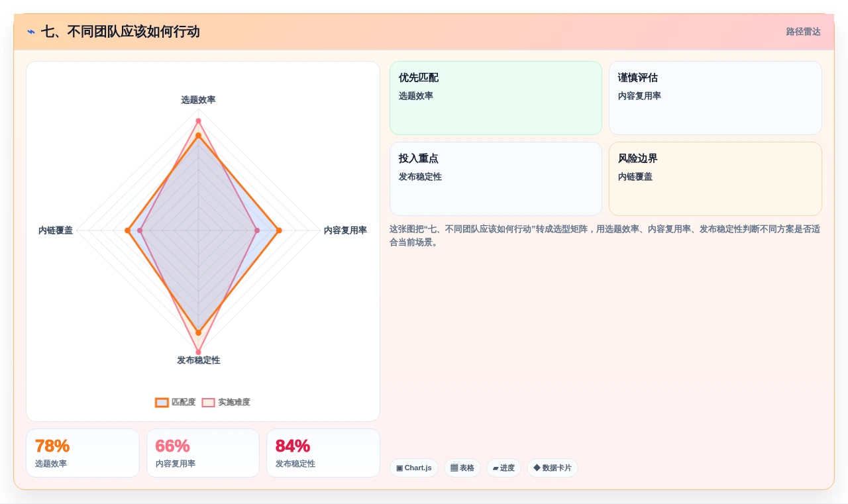Toggle the 匹配度 legend item
This screenshot has width=848, height=504.
[176, 402]
